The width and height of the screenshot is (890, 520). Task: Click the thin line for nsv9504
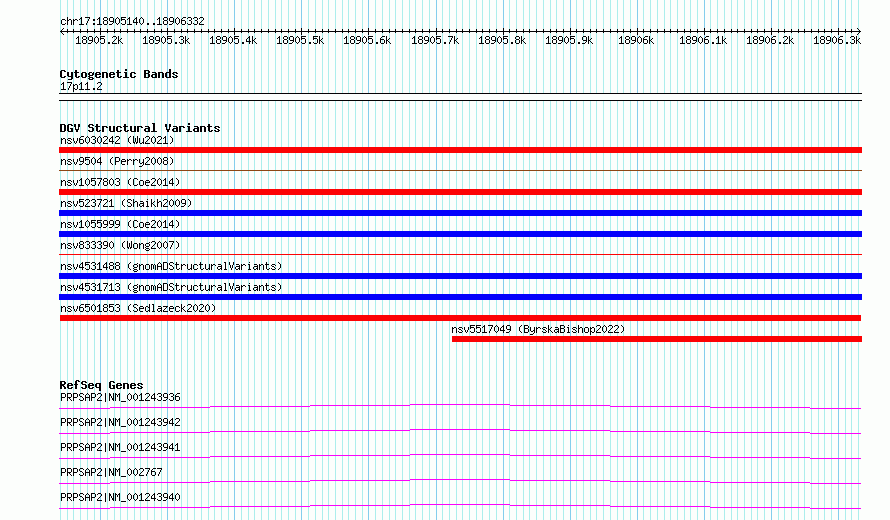tap(460, 170)
